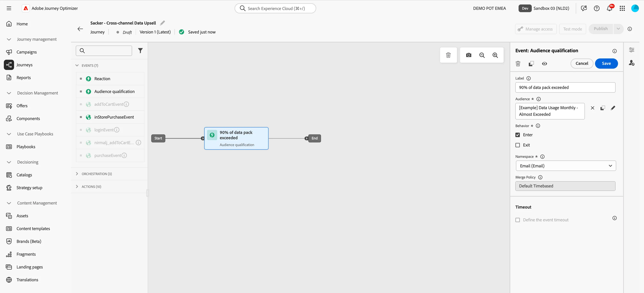Expand the ORCHESTRATION section
This screenshot has height=293, width=644.
(x=77, y=174)
